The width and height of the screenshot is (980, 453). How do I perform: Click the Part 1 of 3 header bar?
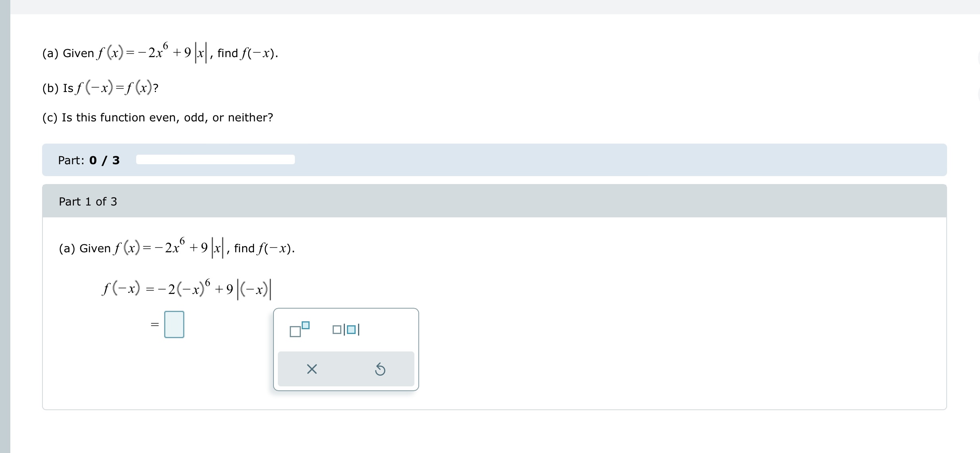click(88, 202)
